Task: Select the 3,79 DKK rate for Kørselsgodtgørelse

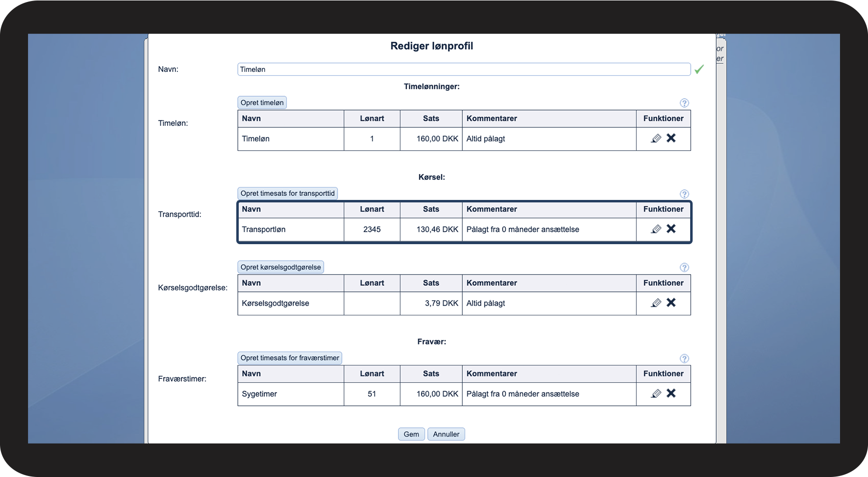Action: (442, 304)
